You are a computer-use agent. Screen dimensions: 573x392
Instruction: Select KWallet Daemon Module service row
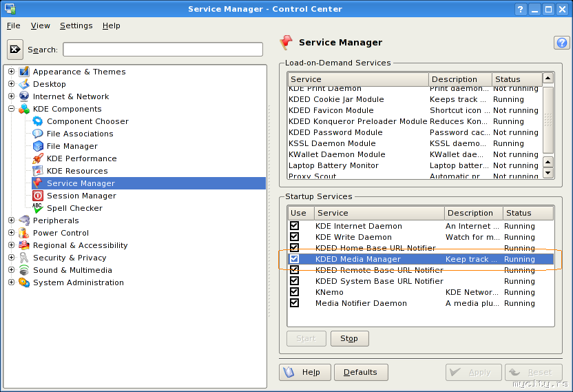[x=415, y=154]
